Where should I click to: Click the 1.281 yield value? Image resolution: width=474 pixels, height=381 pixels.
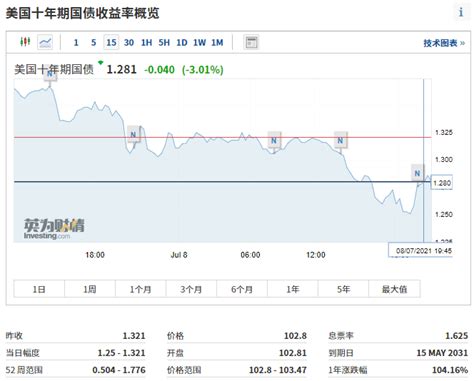point(121,70)
